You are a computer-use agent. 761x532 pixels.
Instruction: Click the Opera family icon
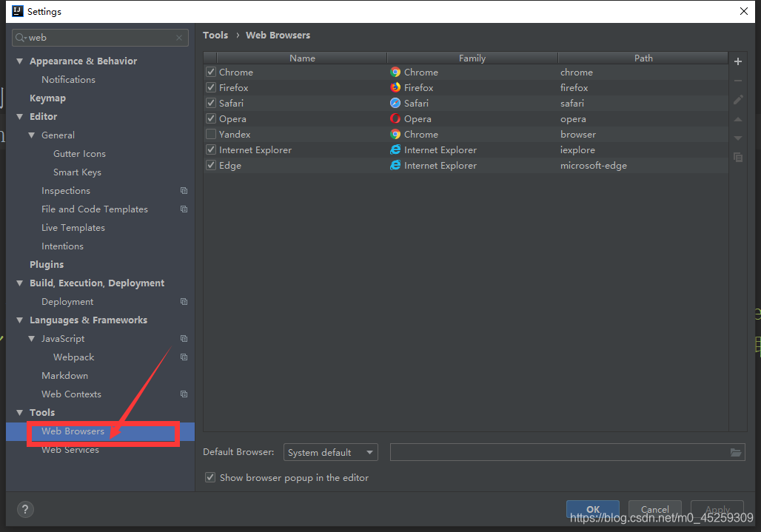[395, 119]
